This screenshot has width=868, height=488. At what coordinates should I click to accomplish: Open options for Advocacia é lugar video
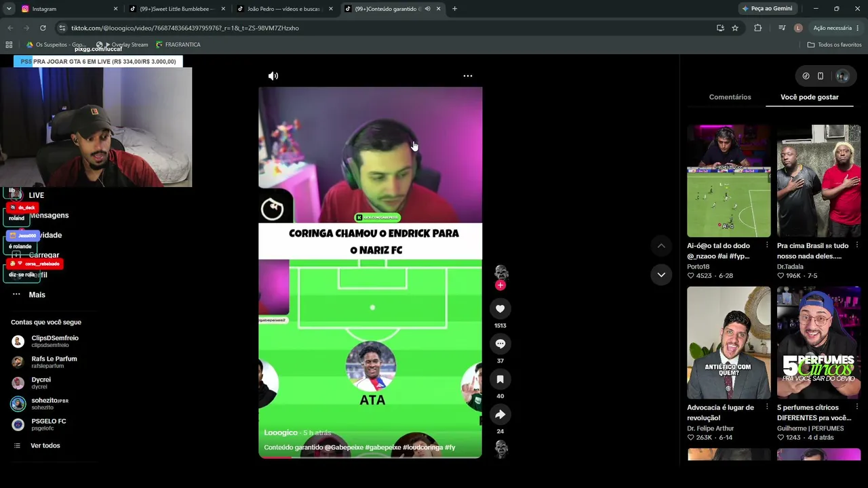point(767,407)
